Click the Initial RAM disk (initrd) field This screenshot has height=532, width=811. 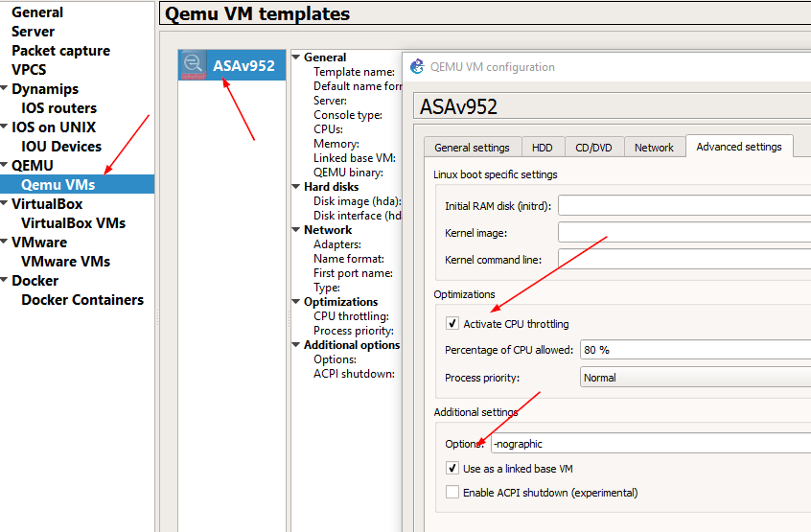click(684, 206)
